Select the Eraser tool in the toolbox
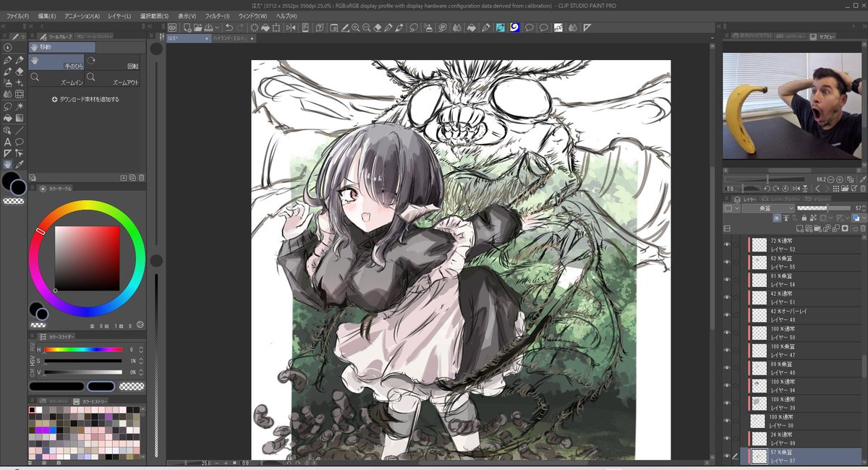Image resolution: width=868 pixels, height=470 pixels. coord(20,72)
